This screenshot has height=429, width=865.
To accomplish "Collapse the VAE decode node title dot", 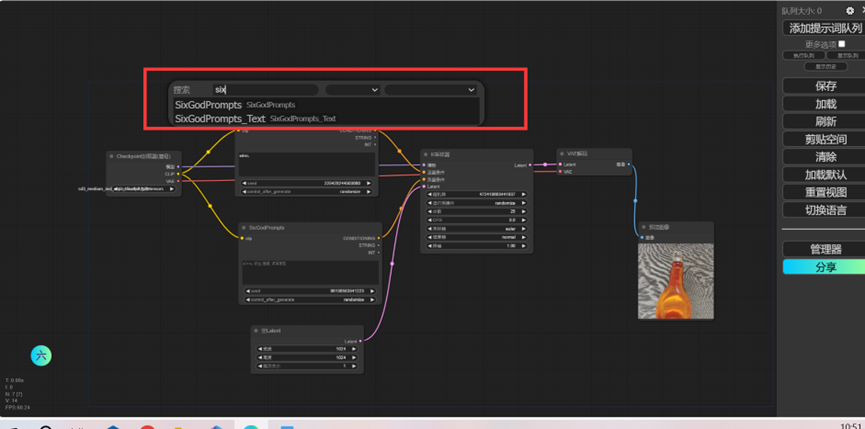I will pyautogui.click(x=562, y=154).
